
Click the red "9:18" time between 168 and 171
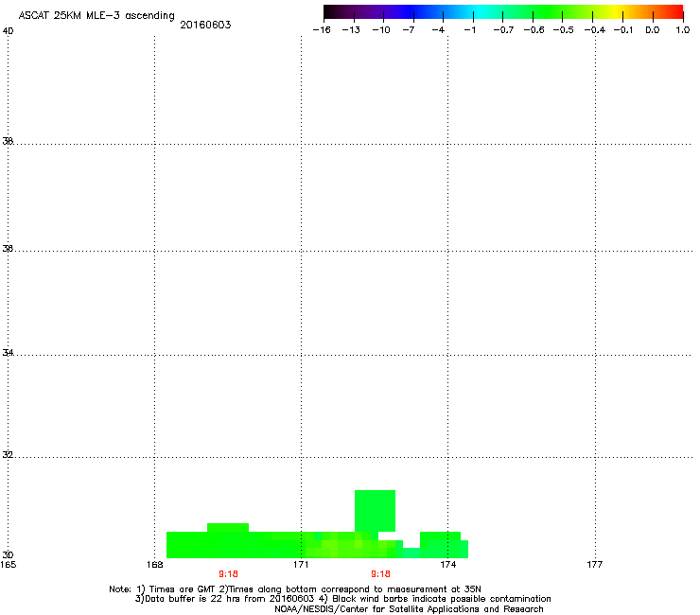coord(229,574)
